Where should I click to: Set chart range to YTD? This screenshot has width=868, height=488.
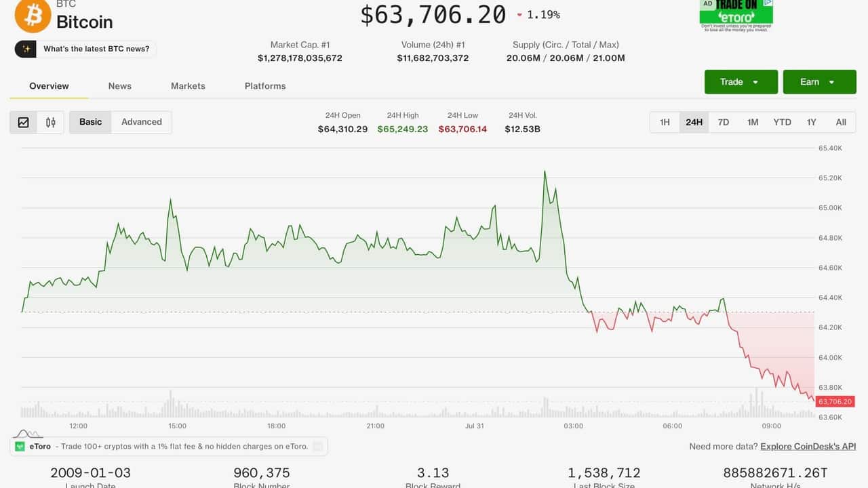(782, 122)
